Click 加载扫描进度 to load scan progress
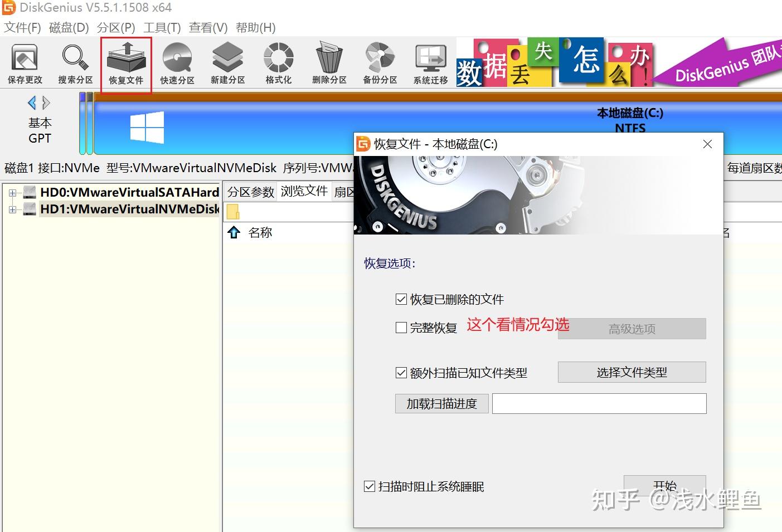The image size is (782, 532). [x=441, y=403]
